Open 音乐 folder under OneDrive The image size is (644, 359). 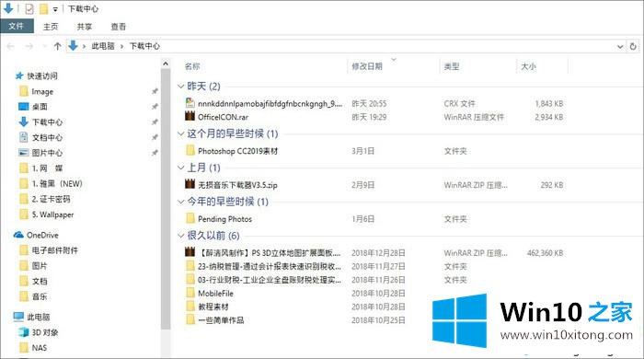point(40,296)
